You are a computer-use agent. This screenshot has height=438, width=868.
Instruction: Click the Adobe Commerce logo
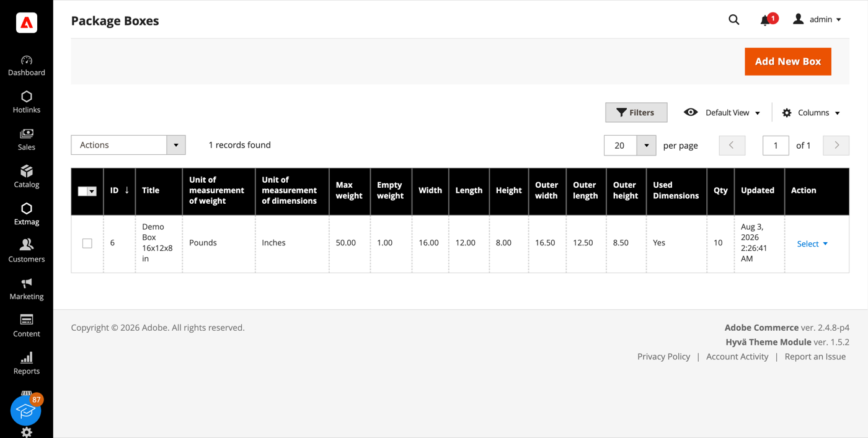(27, 23)
